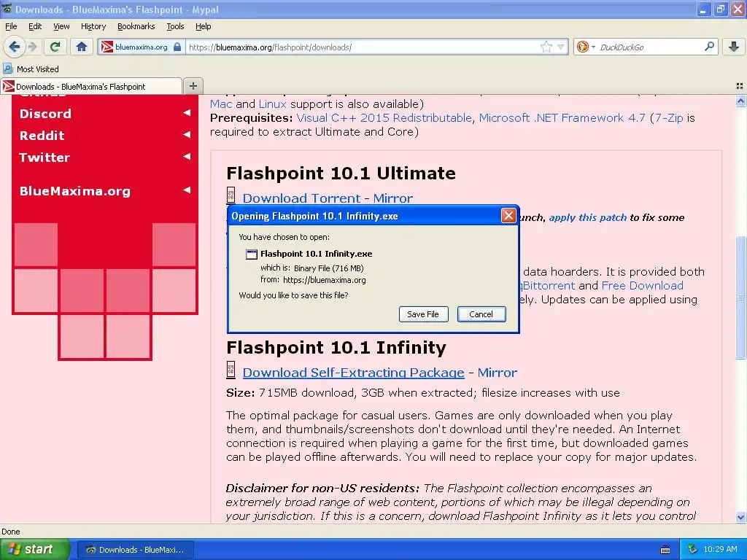The image size is (747, 560).
Task: Open the DuckDuckGo search engine selector
Action: click(586, 47)
